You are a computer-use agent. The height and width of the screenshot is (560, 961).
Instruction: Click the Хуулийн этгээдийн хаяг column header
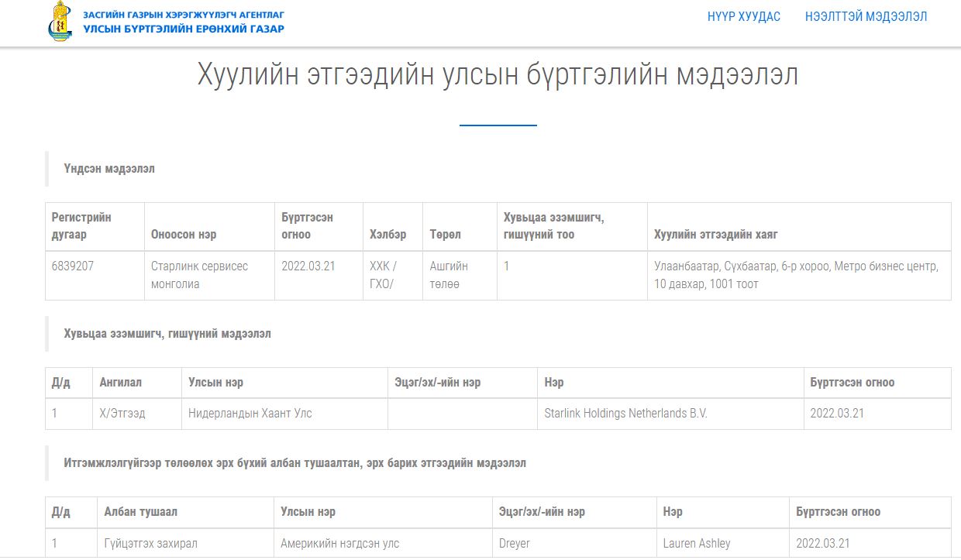(x=715, y=234)
